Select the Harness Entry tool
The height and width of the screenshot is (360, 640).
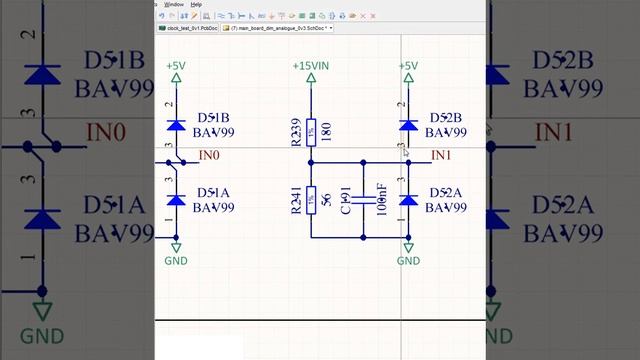pos(342,16)
